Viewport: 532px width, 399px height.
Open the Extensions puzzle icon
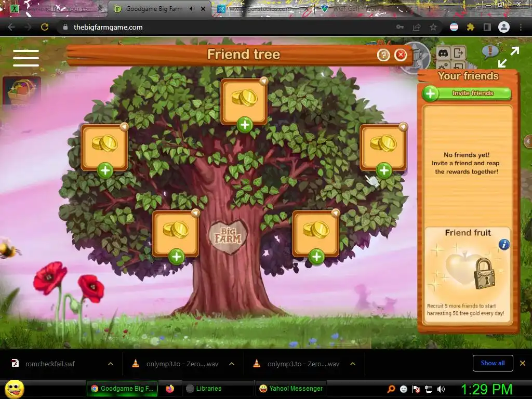(x=470, y=27)
